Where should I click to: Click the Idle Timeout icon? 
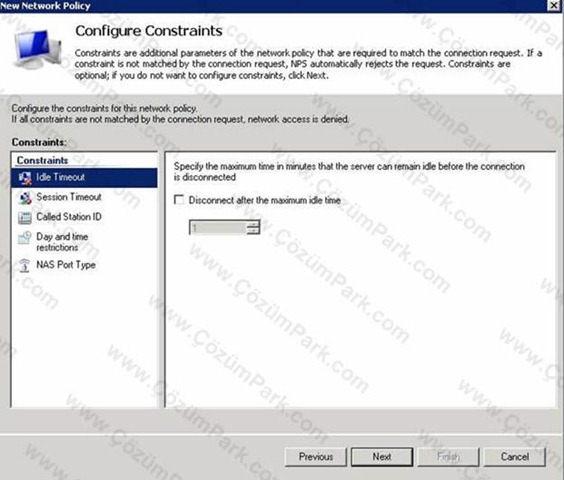tap(25, 177)
